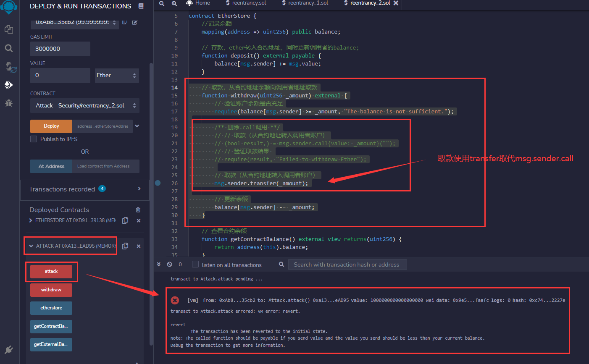Switch to the reentrancy_1.sol tab

click(x=308, y=3)
